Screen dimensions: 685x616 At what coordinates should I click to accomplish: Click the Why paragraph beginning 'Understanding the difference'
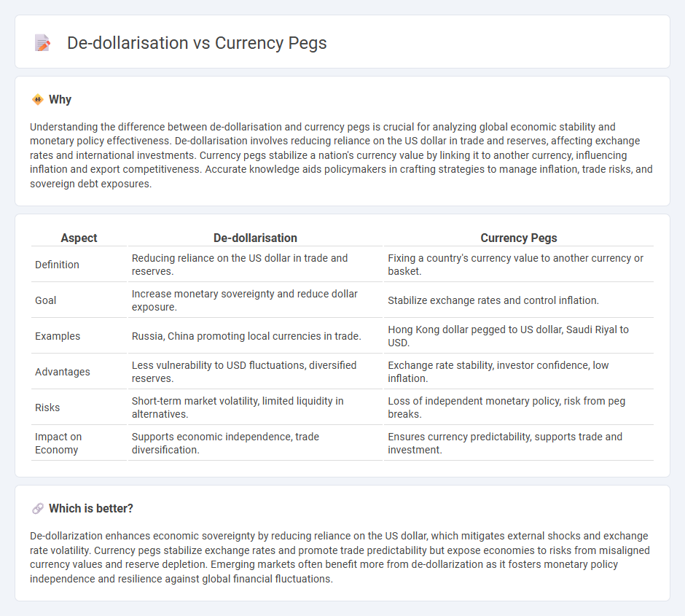coord(342,155)
